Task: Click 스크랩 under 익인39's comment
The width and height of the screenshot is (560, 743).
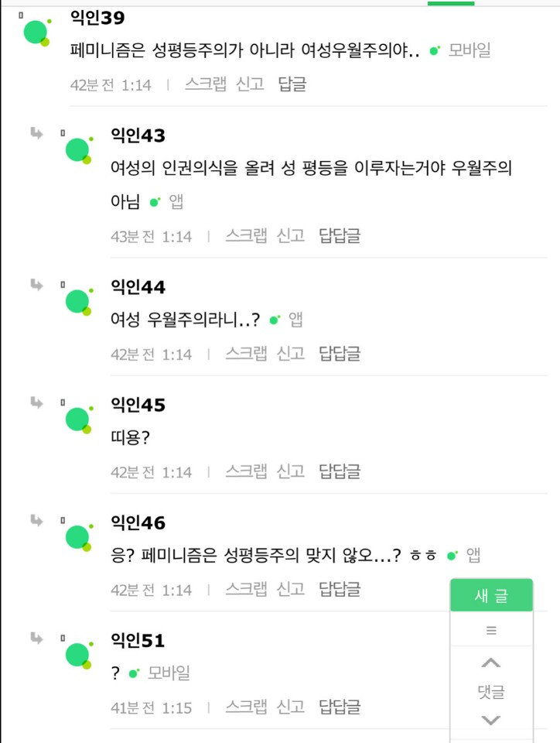Action: (205, 84)
